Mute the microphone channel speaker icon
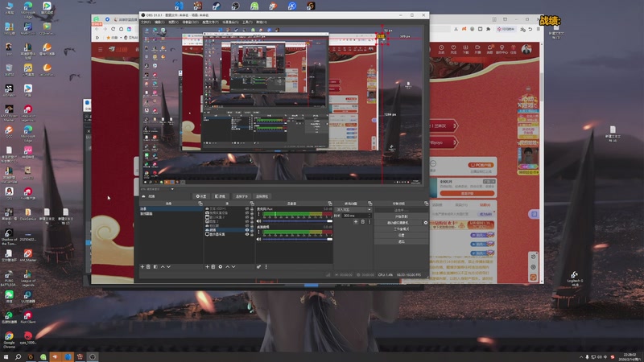Viewport: 644px width, 362px height. (x=258, y=221)
